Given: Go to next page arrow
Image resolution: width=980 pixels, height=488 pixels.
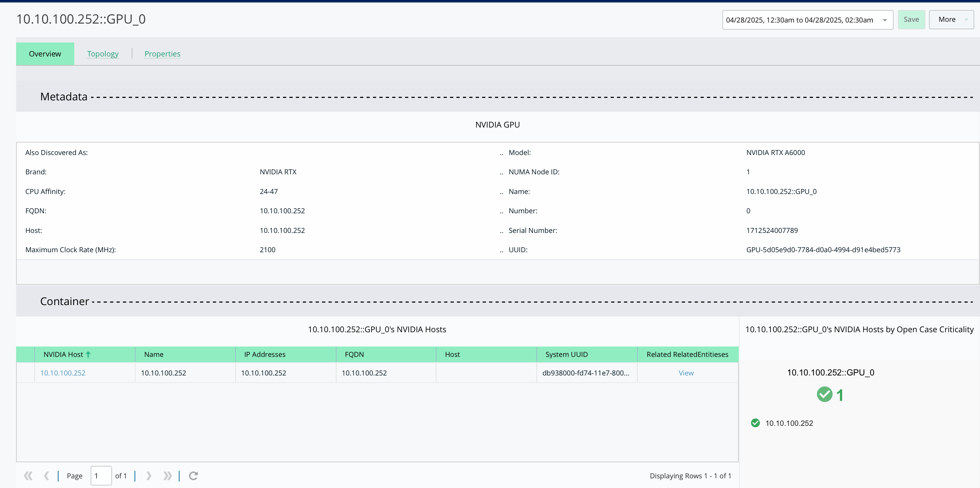Looking at the screenshot, I should click(149, 475).
